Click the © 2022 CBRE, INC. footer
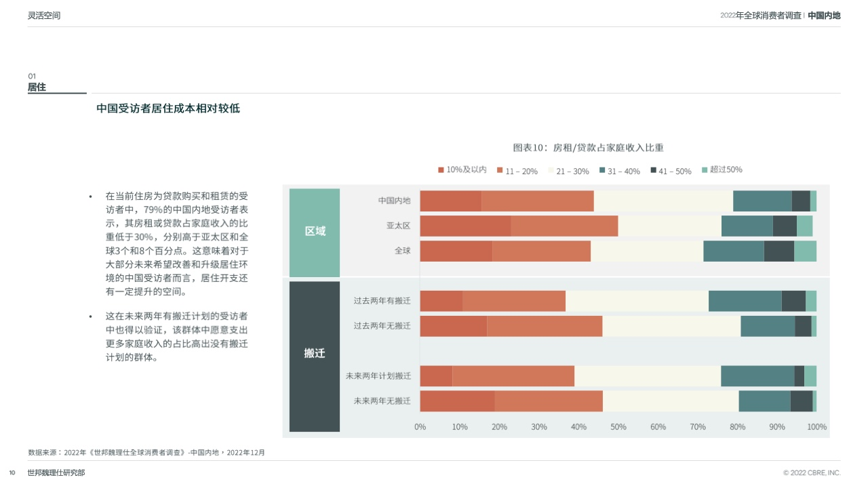 click(x=812, y=473)
